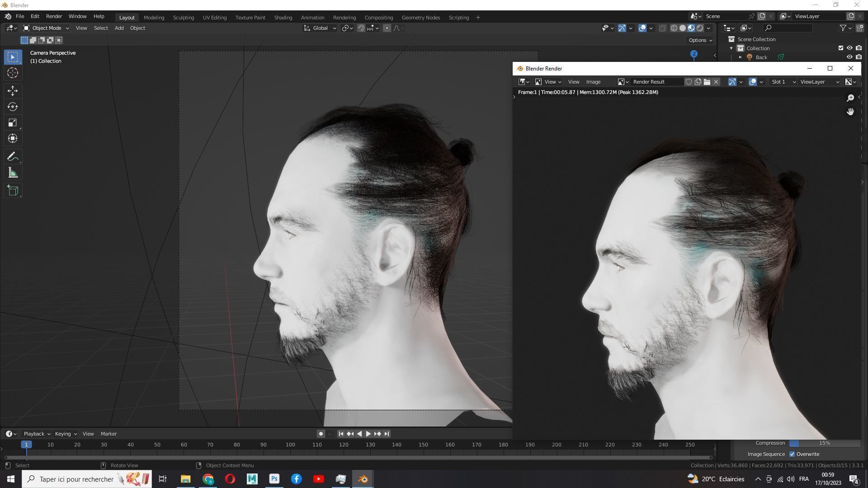Screen dimensions: 868x488
Task: Switch to material preview shading
Action: [691, 28]
